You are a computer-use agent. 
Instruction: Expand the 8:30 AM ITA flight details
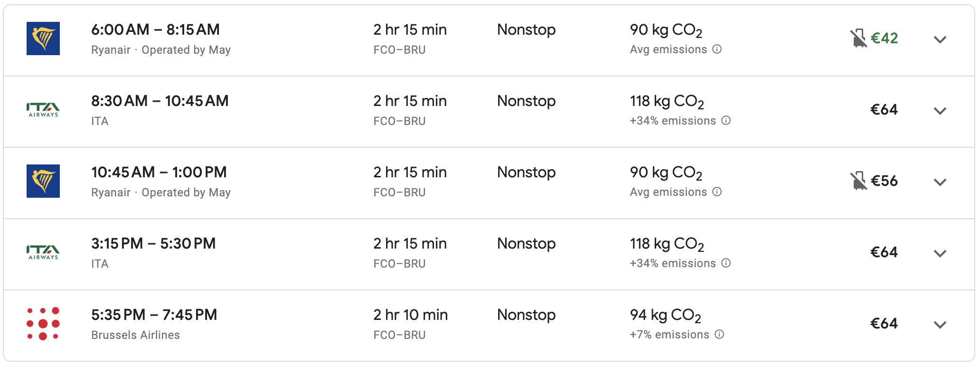tap(940, 111)
